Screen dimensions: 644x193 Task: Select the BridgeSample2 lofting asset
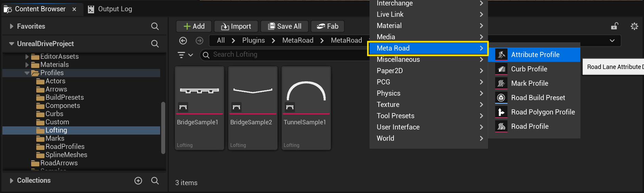coord(253,108)
